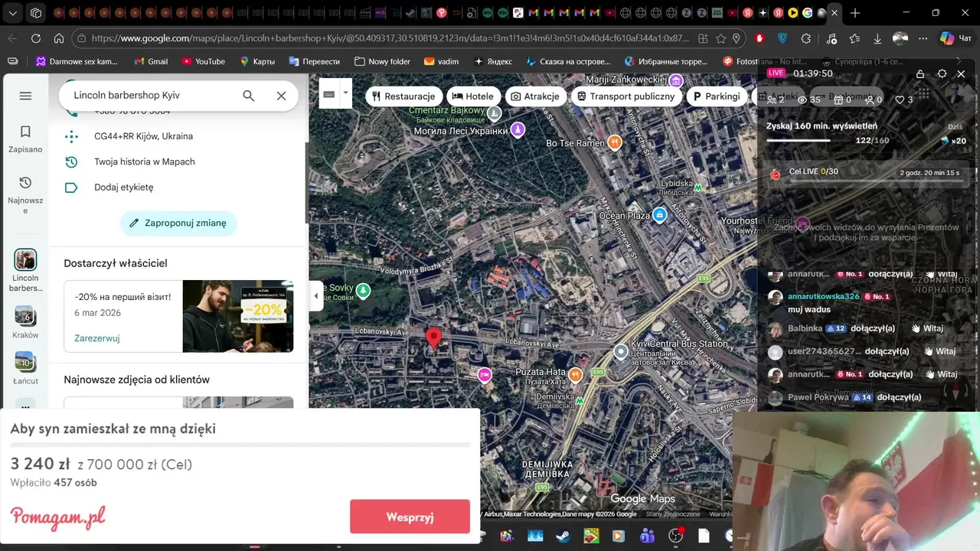Open Яндекс bookmark
Viewport: 980px width, 551px height.
494,61
